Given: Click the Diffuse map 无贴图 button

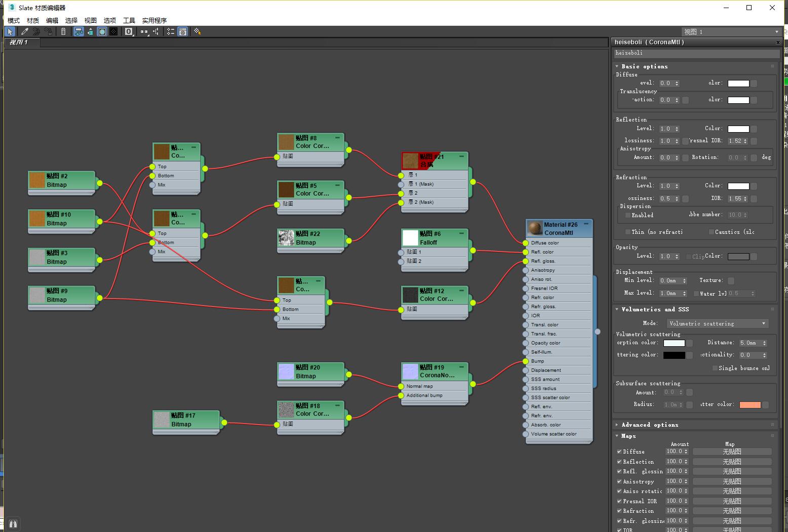Looking at the screenshot, I should (x=732, y=452).
